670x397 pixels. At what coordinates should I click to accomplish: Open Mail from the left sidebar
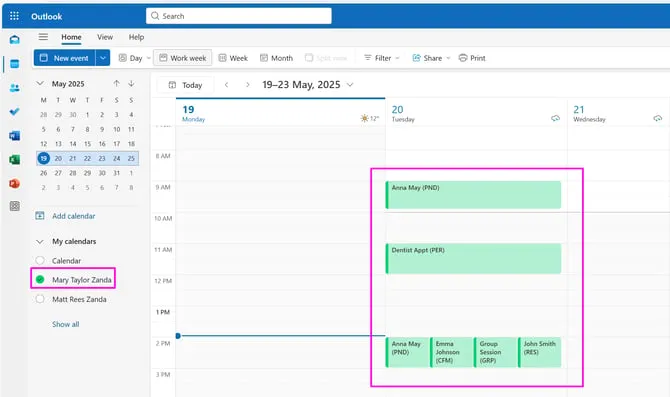[15, 40]
